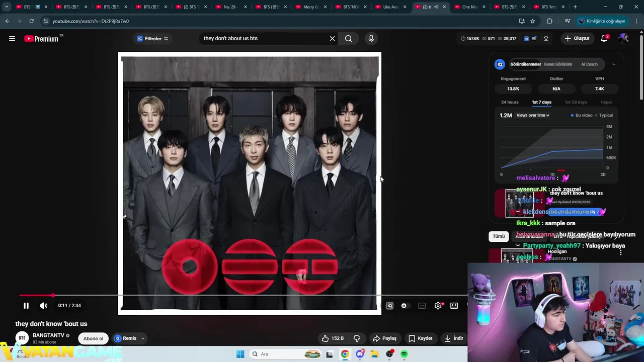This screenshot has height=362, width=644.
Task: Mute the video volume speaker
Action: (44, 306)
